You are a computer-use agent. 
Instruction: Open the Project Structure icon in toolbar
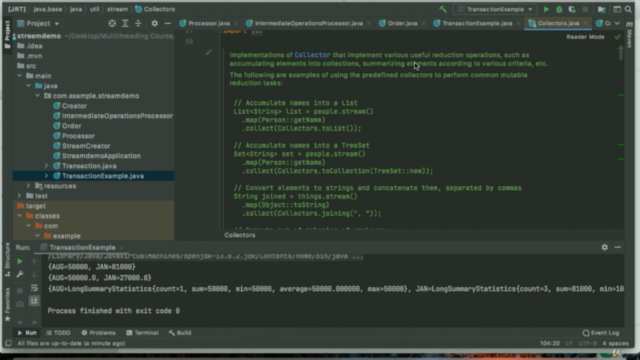pyautogui.click(x=602, y=9)
